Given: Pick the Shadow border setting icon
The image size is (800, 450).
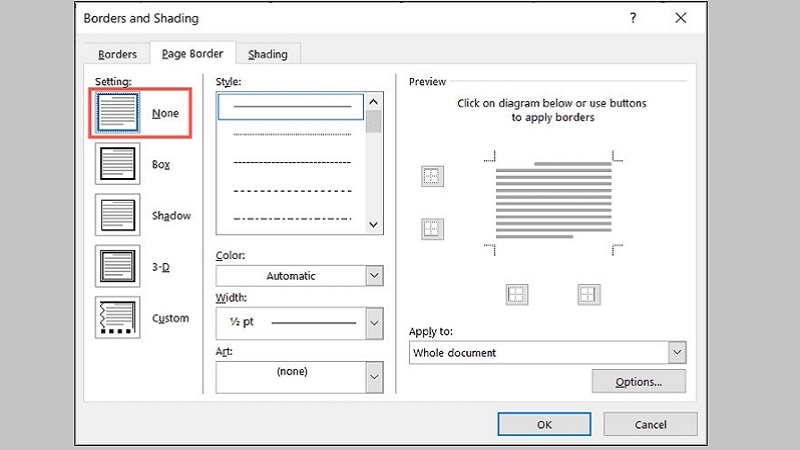Looking at the screenshot, I should point(114,216).
